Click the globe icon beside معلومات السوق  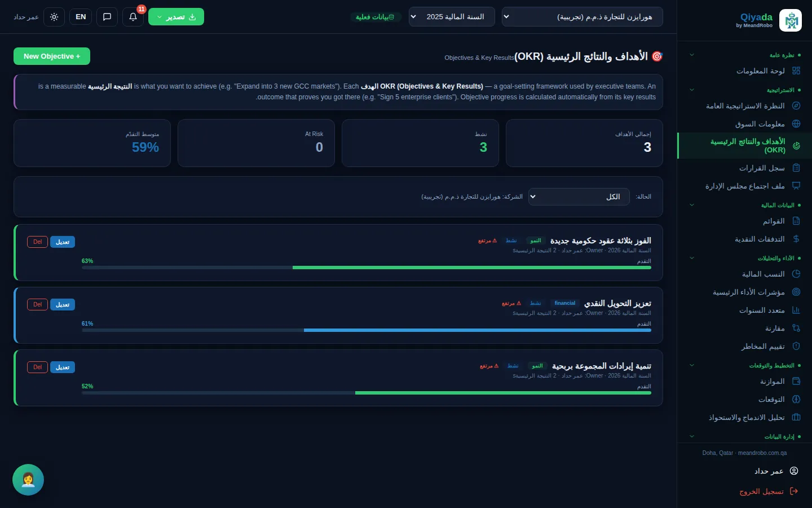click(x=796, y=124)
